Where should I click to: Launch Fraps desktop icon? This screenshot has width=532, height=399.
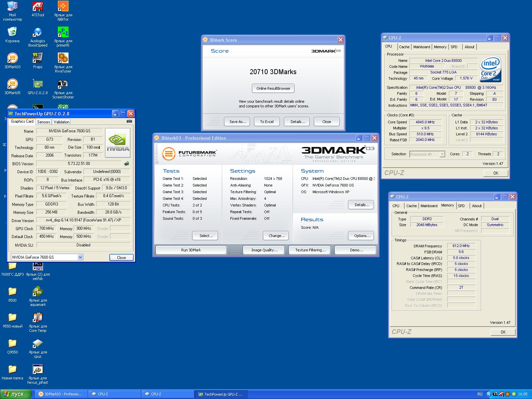click(38, 61)
